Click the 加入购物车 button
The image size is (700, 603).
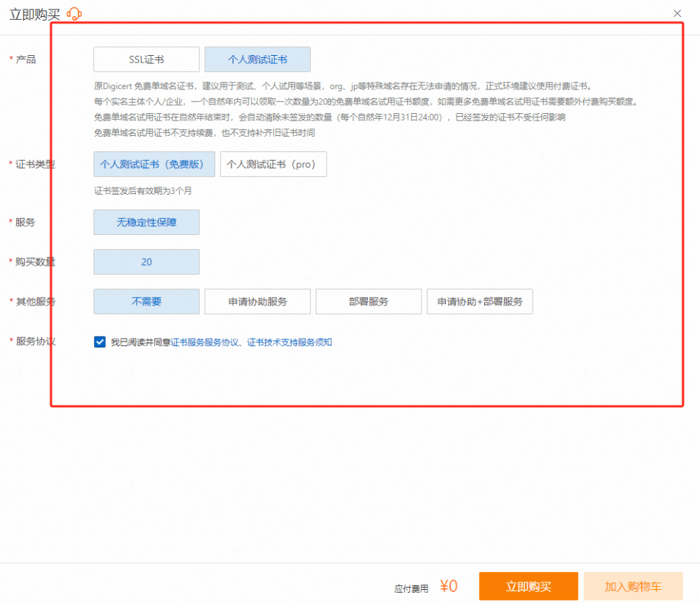tap(632, 587)
